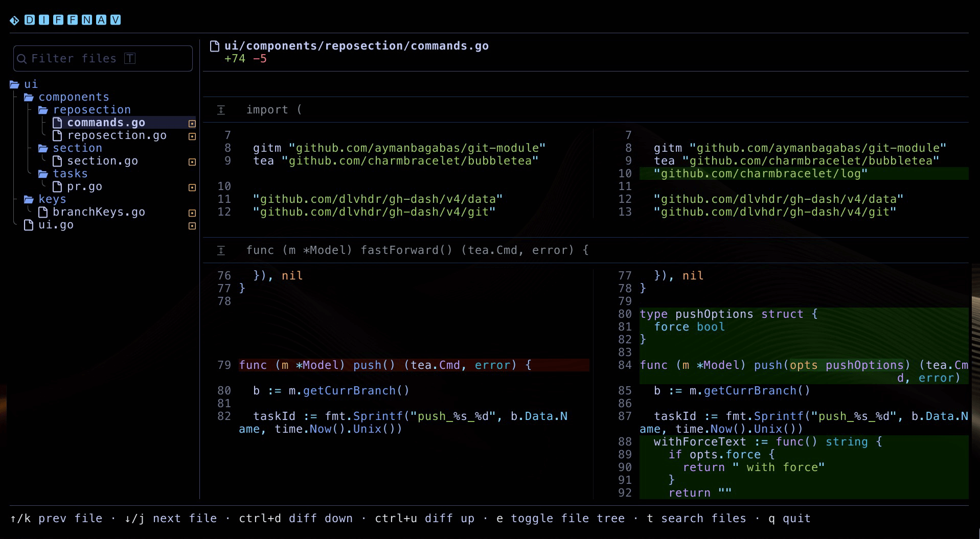Click the search magnifier icon
980x539 pixels.
pos(22,59)
